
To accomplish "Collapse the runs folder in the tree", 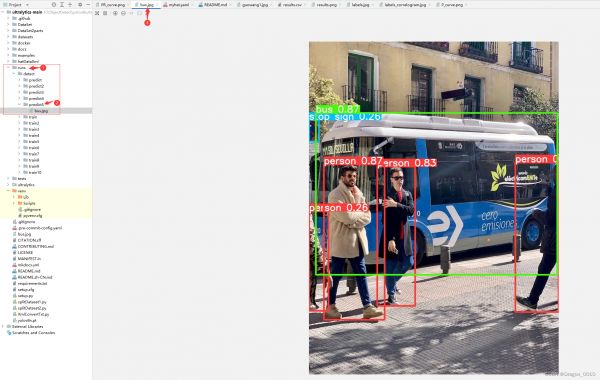I will pos(8,67).
